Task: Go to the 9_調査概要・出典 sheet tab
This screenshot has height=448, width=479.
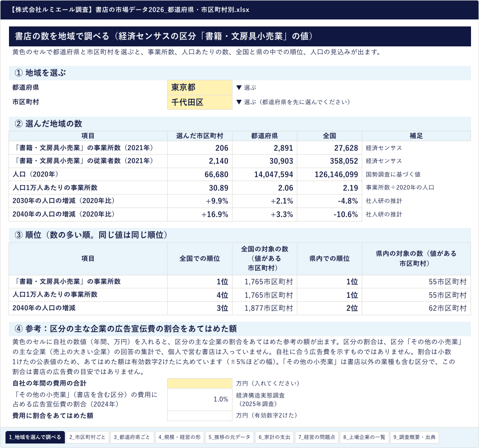Action: 415,438
